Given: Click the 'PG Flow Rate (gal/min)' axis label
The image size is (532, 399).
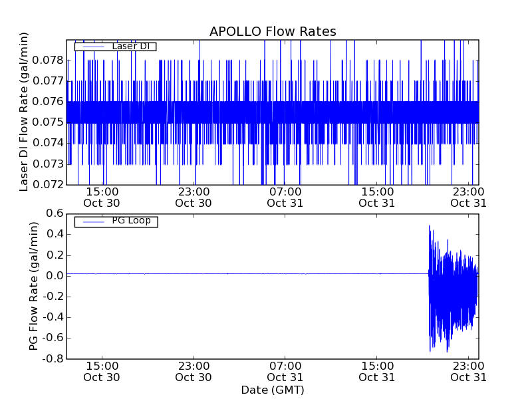Looking at the screenshot, I should click(33, 287).
